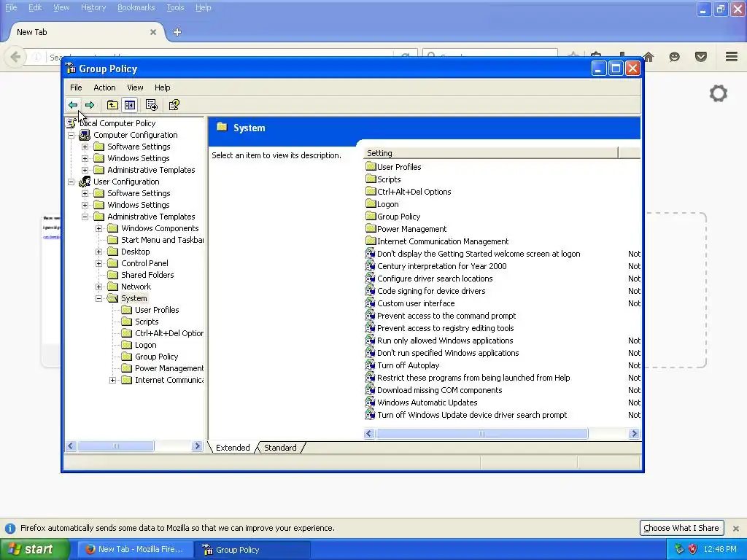
Task: Switch to New Tab - Mozilla Firefox taskbar button
Action: click(135, 550)
